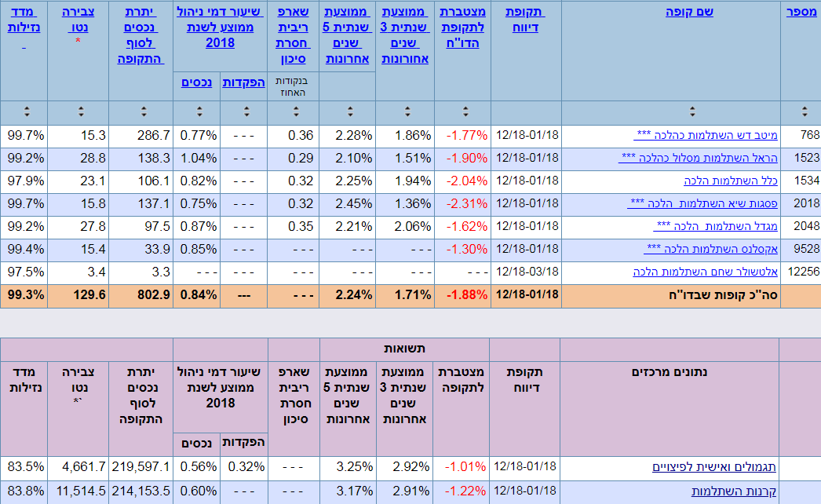Screen dimensions: 821x504
Task: Select the 2.45% five-year average value
Action: pyautogui.click(x=353, y=203)
